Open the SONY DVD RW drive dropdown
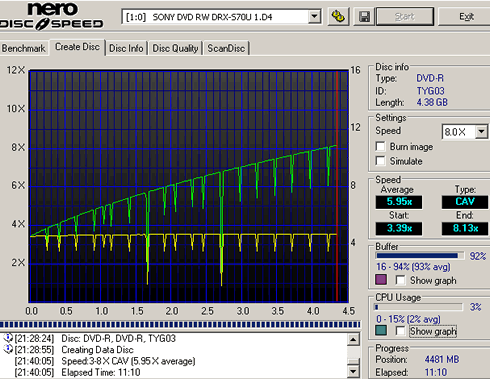Image resolution: width=490 pixels, height=379 pixels. (314, 16)
